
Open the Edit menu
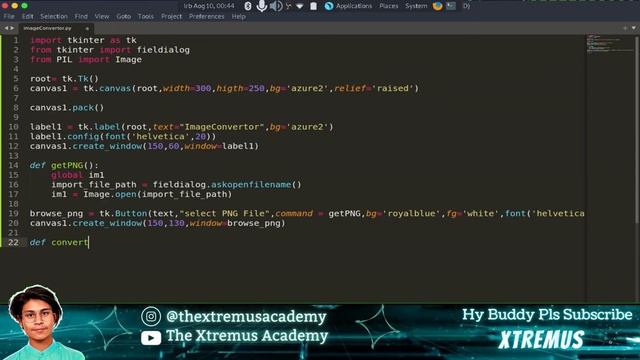tap(27, 16)
